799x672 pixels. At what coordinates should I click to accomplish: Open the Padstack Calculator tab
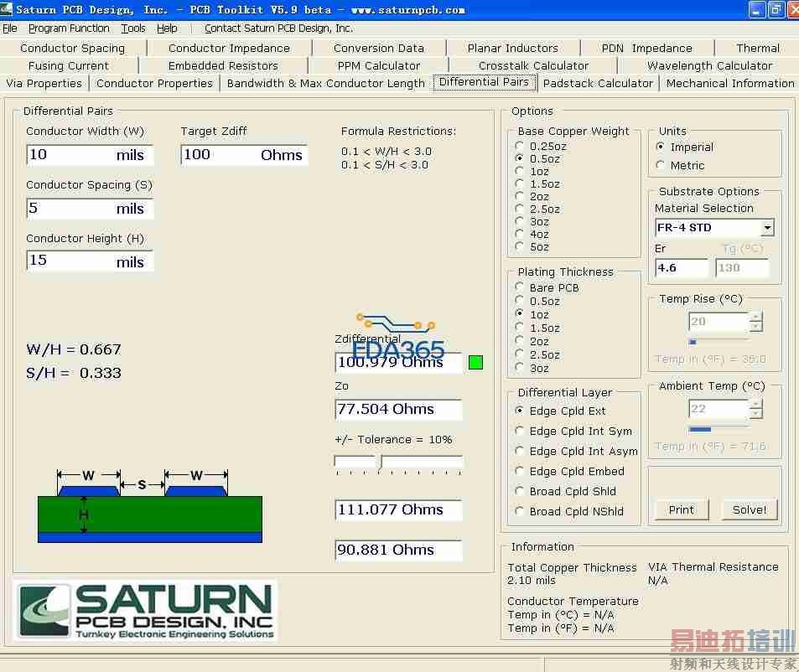pos(598,83)
